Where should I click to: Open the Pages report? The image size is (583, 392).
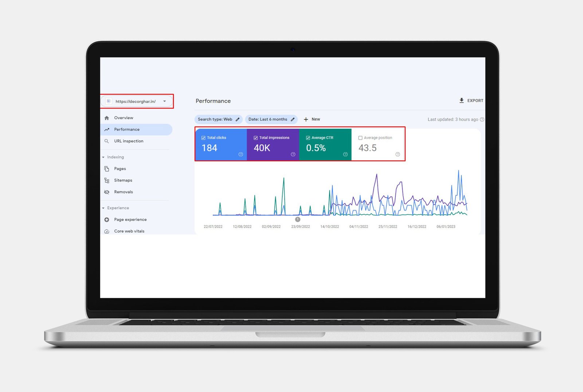pyautogui.click(x=120, y=169)
